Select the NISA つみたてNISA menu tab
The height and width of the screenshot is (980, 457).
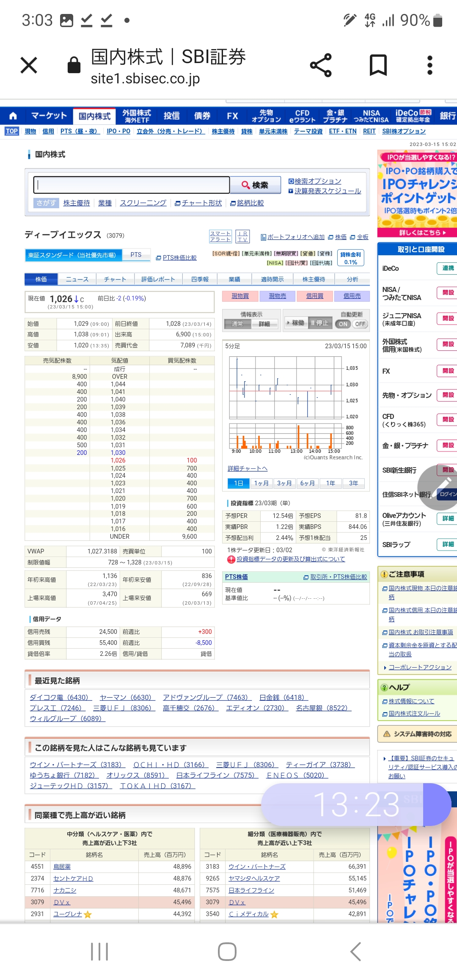pyautogui.click(x=371, y=116)
